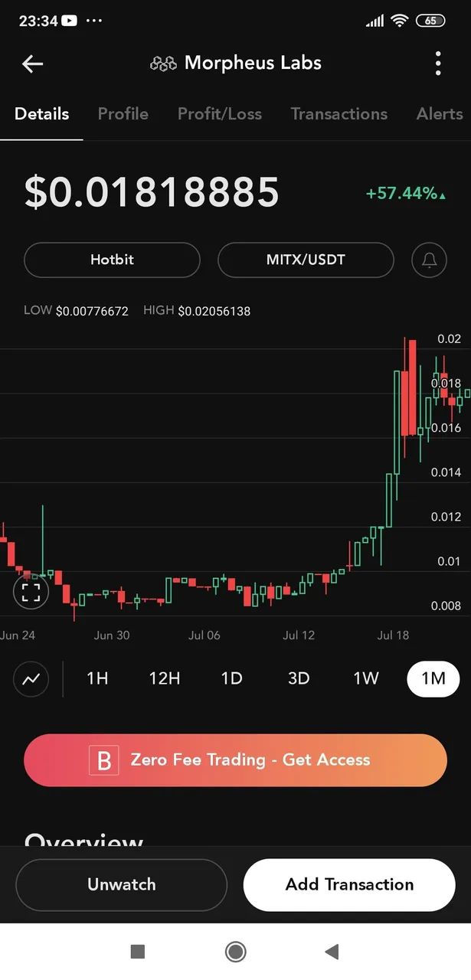Open the Transactions tab
This screenshot has width=471, height=980.
tap(339, 114)
